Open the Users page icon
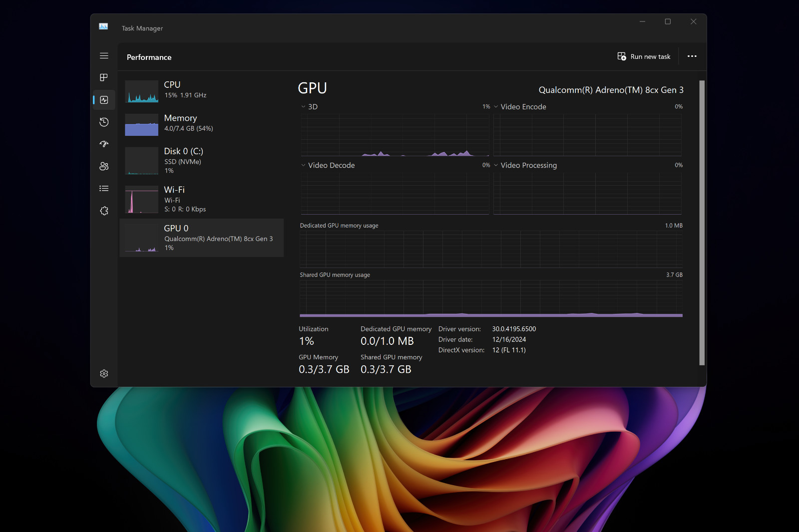The height and width of the screenshot is (532, 799). (104, 166)
